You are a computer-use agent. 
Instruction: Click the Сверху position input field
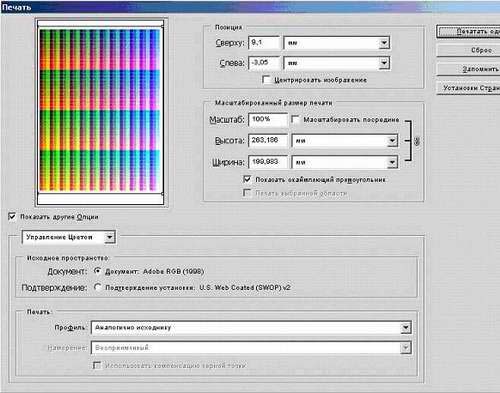(x=264, y=43)
